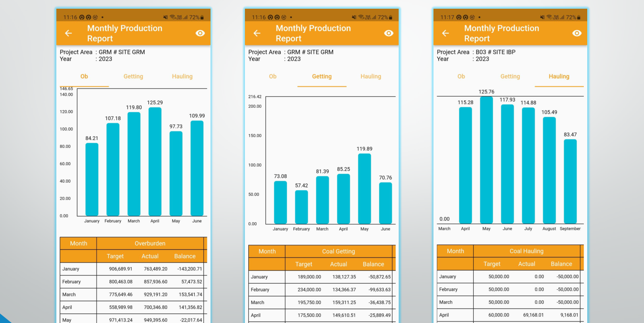
Task: Click September bar labeled 83.47 in Hauling chart
Action: [570, 181]
